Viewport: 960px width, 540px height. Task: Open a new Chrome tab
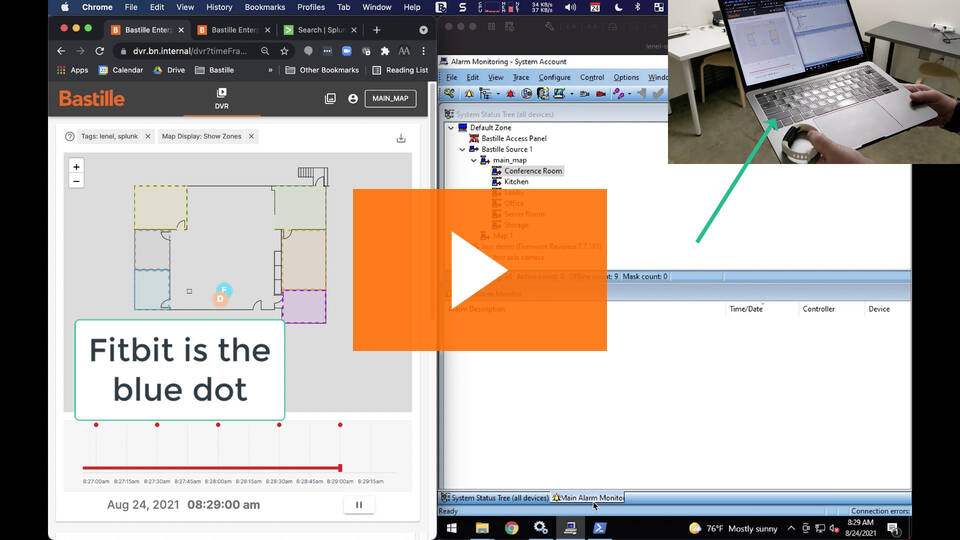[x=377, y=29]
